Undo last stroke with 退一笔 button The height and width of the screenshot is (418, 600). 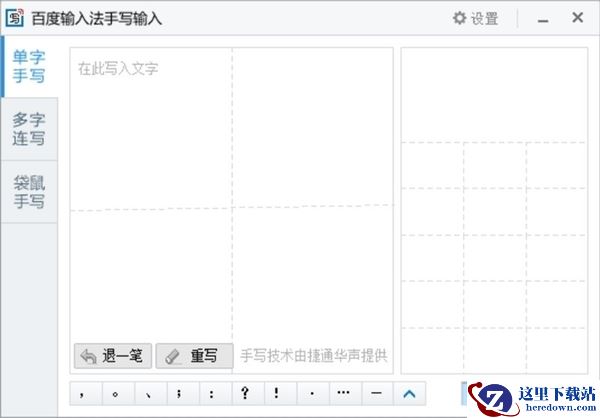(113, 356)
